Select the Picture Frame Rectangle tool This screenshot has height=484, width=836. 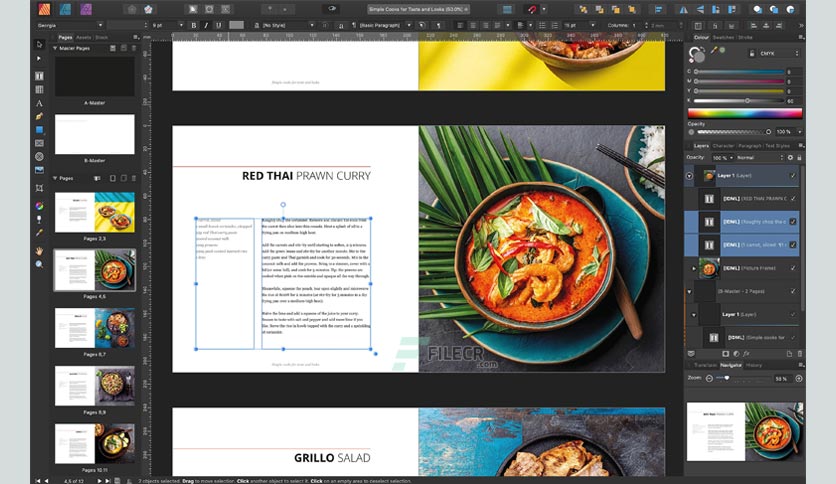point(39,143)
